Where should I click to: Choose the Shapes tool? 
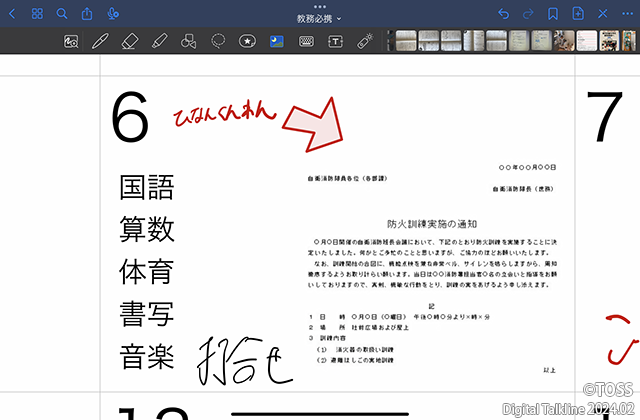click(188, 42)
